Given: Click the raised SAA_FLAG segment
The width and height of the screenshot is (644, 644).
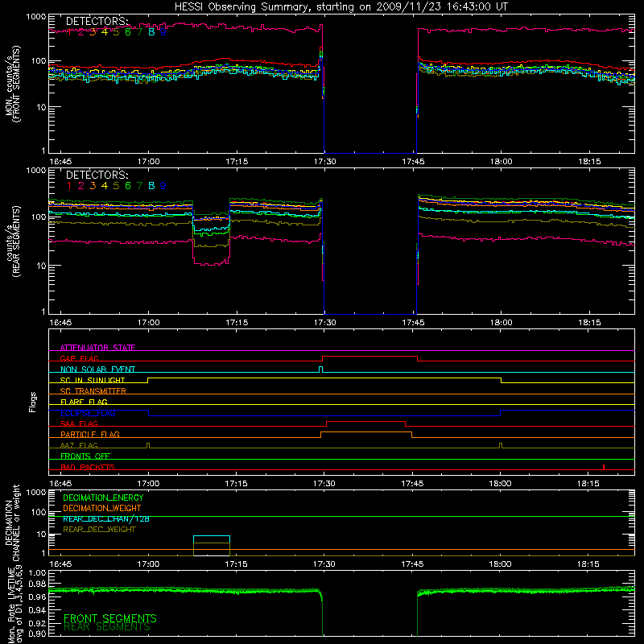Looking at the screenshot, I should click(366, 421).
